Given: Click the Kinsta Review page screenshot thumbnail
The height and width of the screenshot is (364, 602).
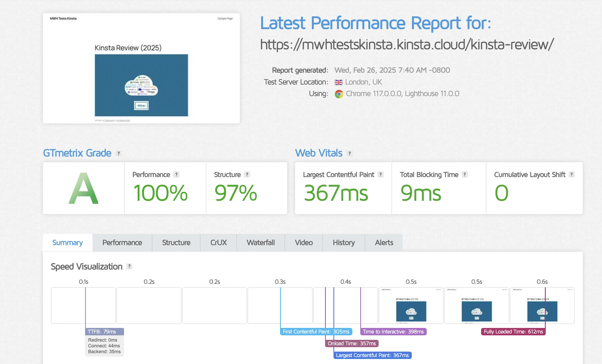Looking at the screenshot, I should click(141, 68).
